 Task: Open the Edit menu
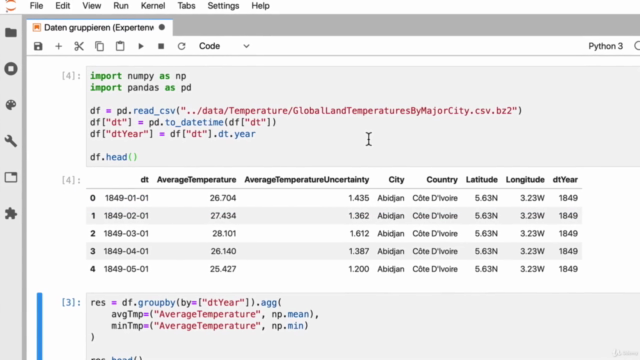coord(62,6)
